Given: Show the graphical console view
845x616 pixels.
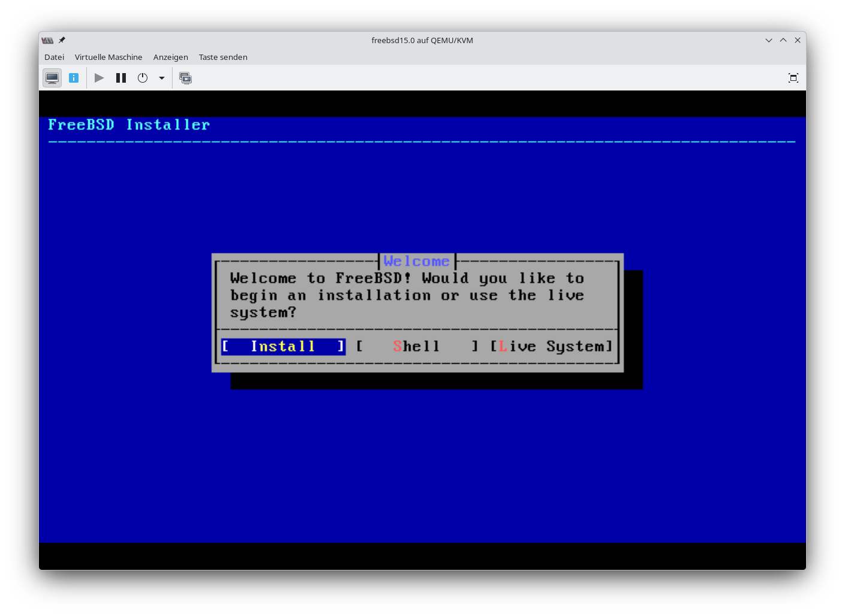Looking at the screenshot, I should [x=52, y=78].
